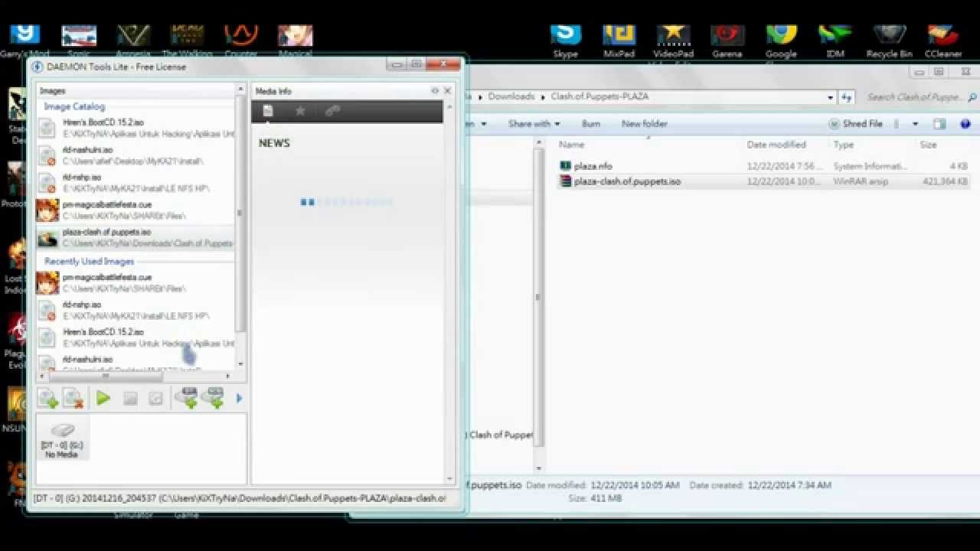The image size is (980, 551).
Task: Toggle the Explorer preview pane icon
Action: coord(940,124)
